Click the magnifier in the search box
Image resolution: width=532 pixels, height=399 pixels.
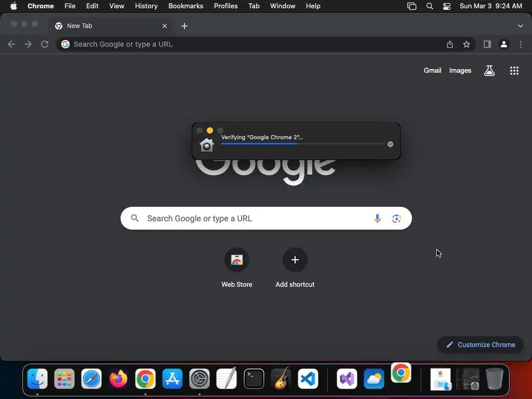(x=135, y=218)
